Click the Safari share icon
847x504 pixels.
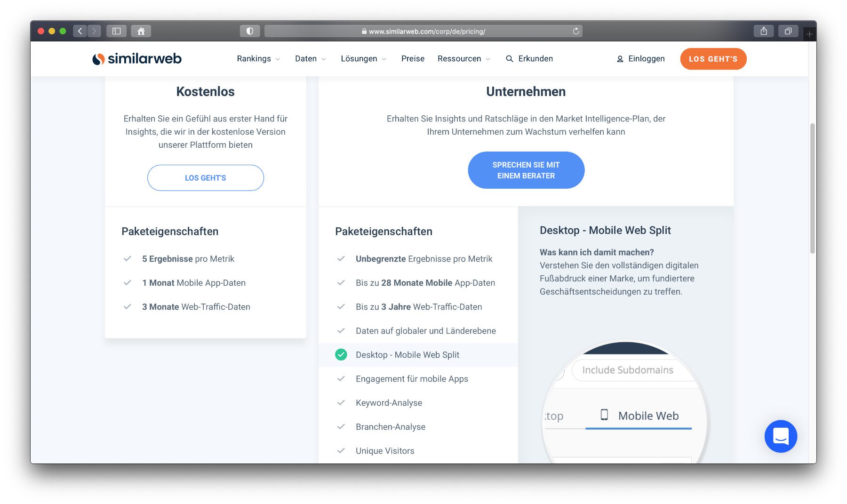coord(764,31)
